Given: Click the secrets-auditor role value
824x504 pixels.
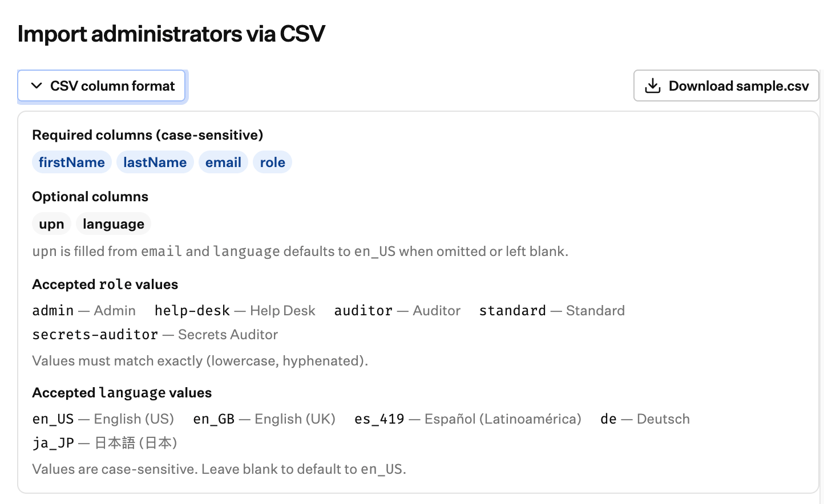Looking at the screenshot, I should (x=95, y=335).
